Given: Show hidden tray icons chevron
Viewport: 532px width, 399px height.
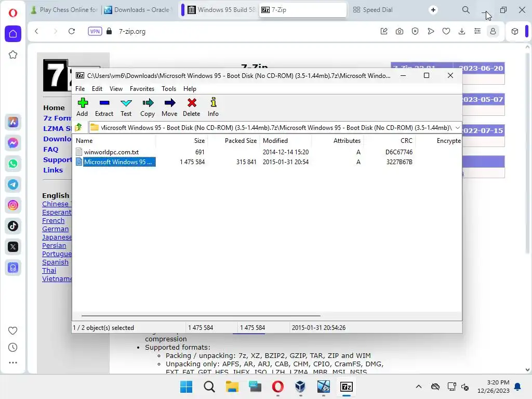Looking at the screenshot, I should pyautogui.click(x=419, y=387).
